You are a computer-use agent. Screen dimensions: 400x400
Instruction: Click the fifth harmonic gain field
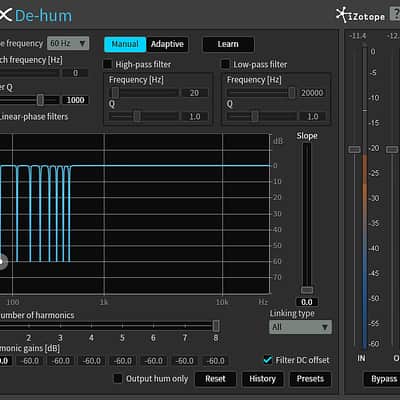(x=123, y=361)
